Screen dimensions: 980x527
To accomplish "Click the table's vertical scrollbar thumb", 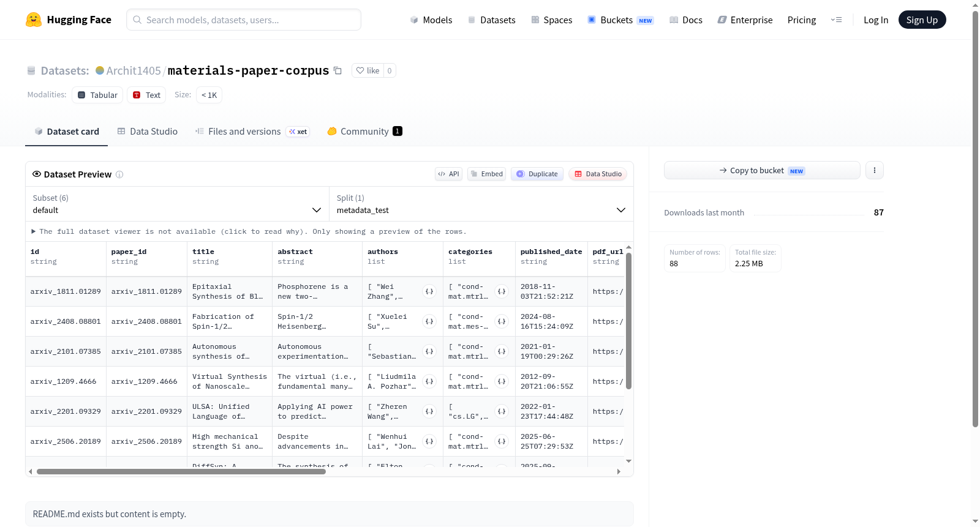I will pos(628,321).
